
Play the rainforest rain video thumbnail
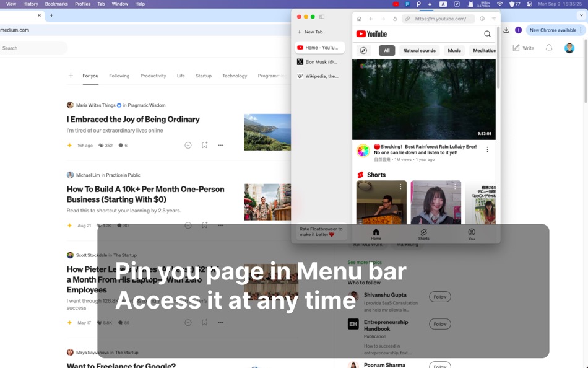pyautogui.click(x=424, y=100)
